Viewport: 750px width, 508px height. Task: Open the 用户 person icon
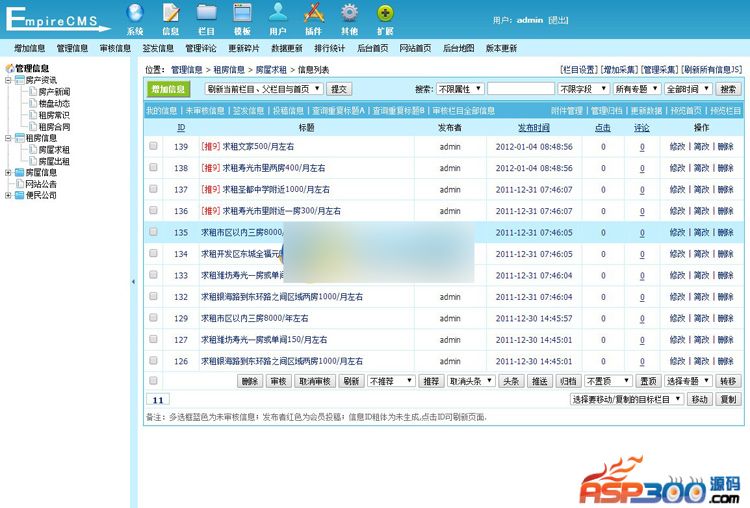(278, 13)
